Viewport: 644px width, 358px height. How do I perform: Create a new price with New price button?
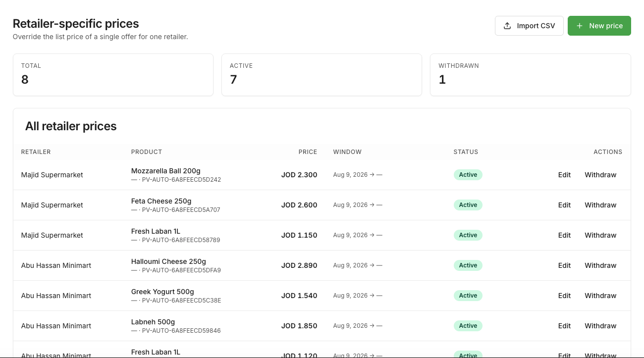(x=599, y=26)
